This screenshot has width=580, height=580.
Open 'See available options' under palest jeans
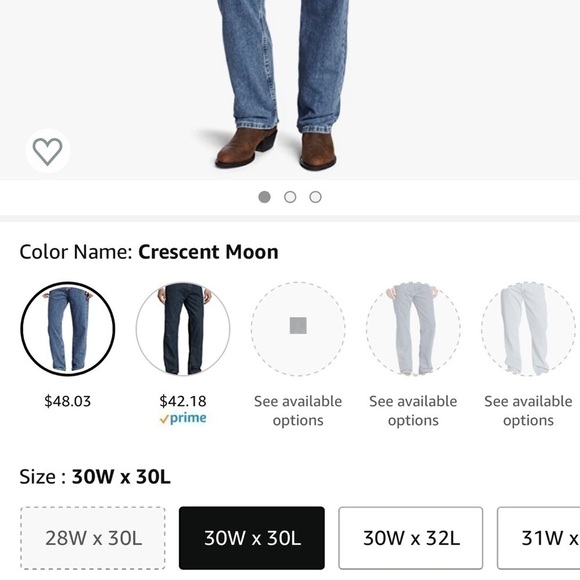click(528, 411)
